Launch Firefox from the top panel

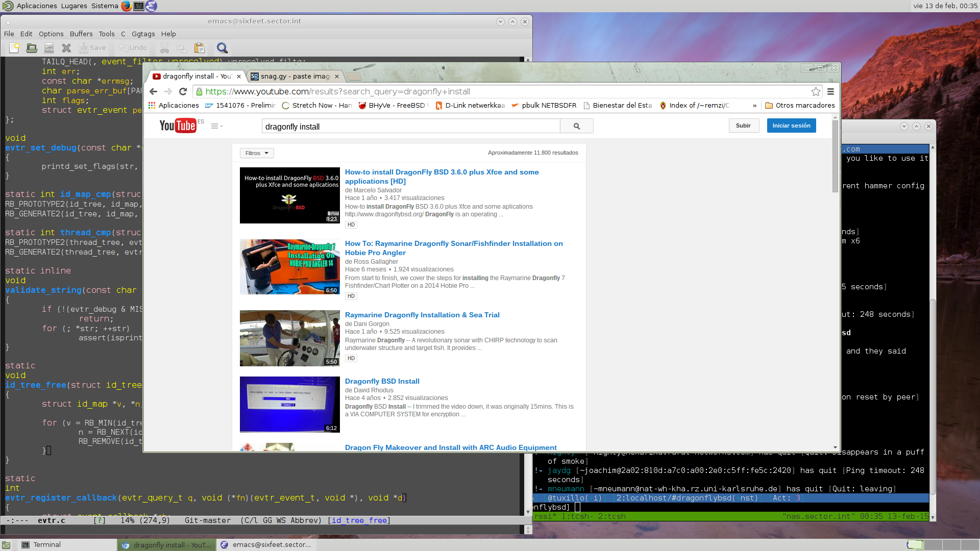pyautogui.click(x=126, y=6)
